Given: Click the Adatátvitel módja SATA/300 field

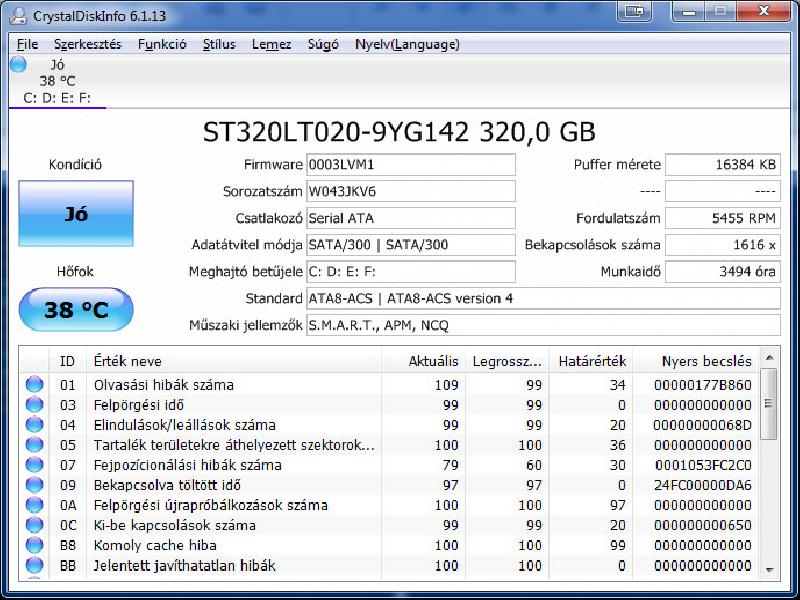Looking at the screenshot, I should (411, 245).
